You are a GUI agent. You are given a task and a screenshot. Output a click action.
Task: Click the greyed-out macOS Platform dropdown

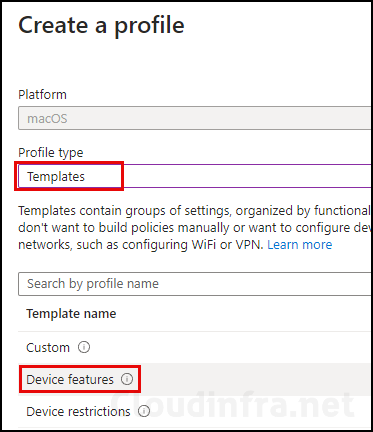[x=195, y=118]
